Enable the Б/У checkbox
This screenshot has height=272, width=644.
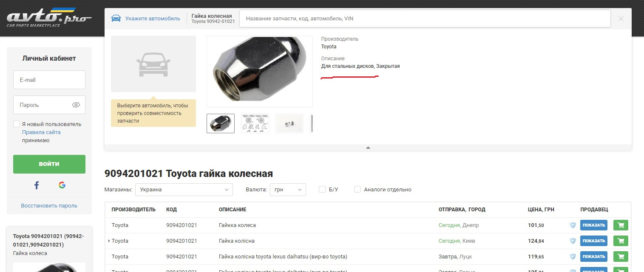click(322, 189)
